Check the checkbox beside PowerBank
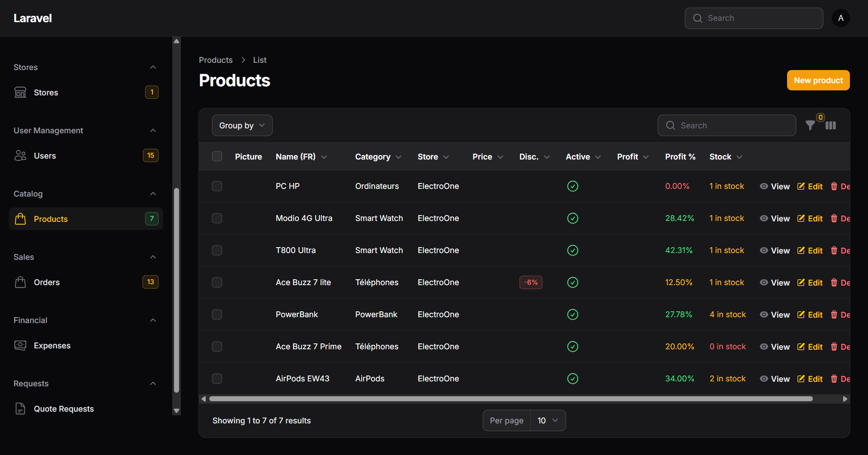This screenshot has height=455, width=868. (x=217, y=314)
